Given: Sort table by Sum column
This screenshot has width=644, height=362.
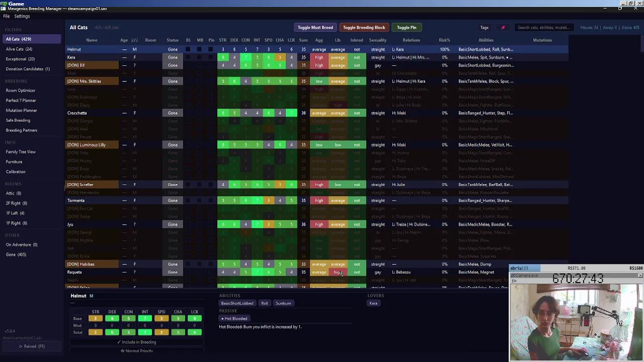Looking at the screenshot, I should pyautogui.click(x=303, y=40).
